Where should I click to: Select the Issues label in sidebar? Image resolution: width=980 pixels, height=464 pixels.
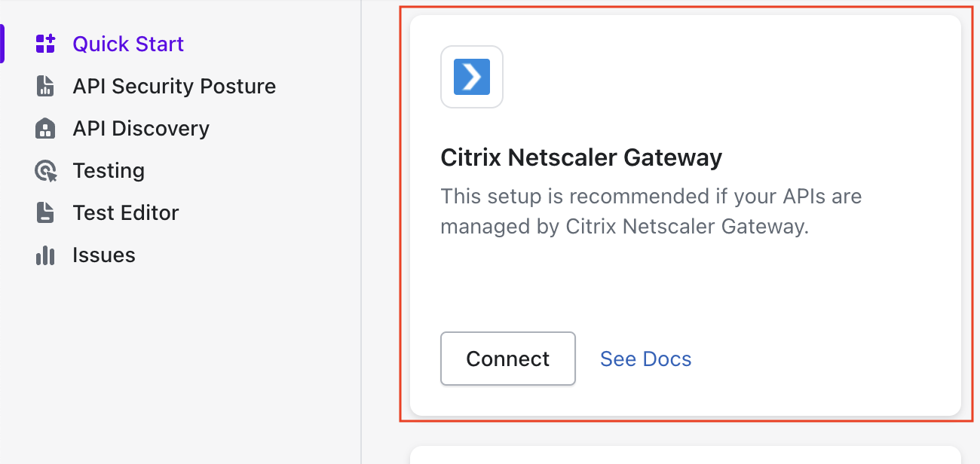(x=104, y=255)
